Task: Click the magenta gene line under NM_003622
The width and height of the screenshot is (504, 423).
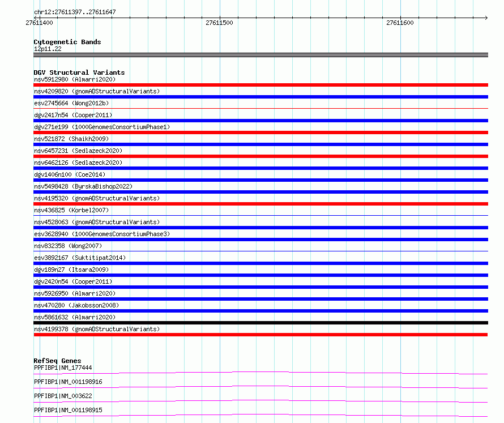Action: coord(260,400)
